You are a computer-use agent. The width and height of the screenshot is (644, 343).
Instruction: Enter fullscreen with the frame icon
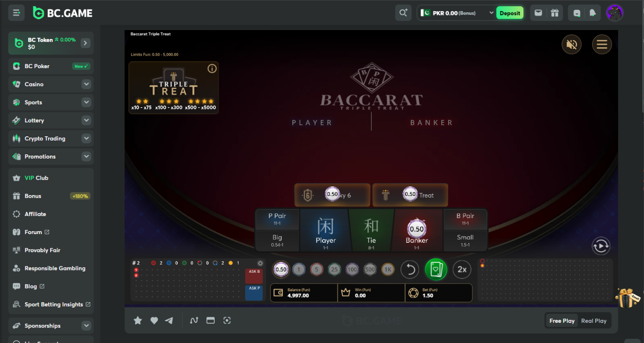[x=227, y=320]
